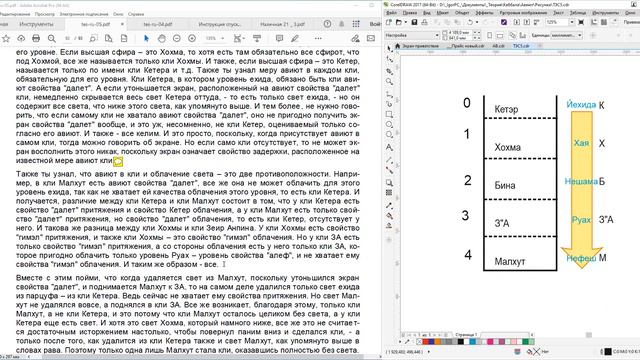
Task: Select the Shape tool in CorelDRAW toolbox
Action: point(389,60)
